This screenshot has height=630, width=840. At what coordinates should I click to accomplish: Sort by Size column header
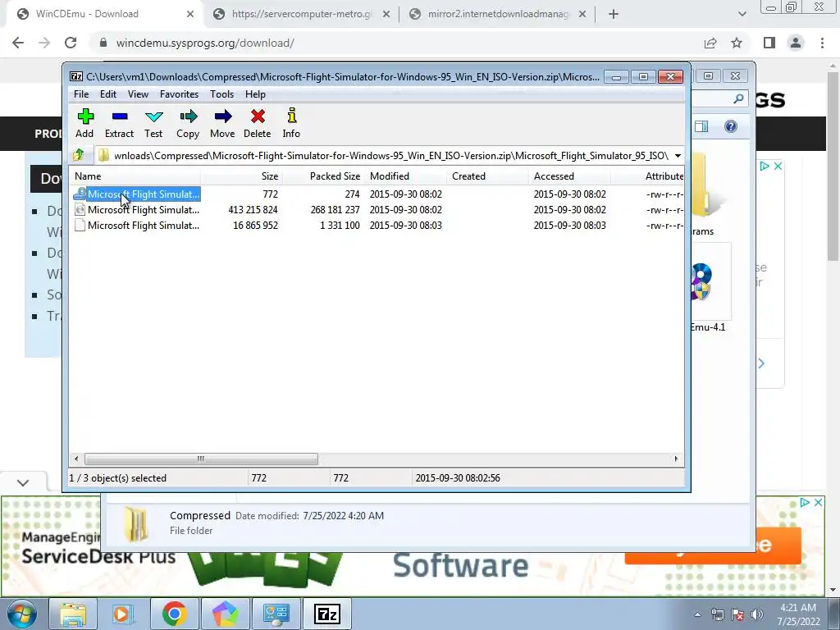click(x=242, y=176)
